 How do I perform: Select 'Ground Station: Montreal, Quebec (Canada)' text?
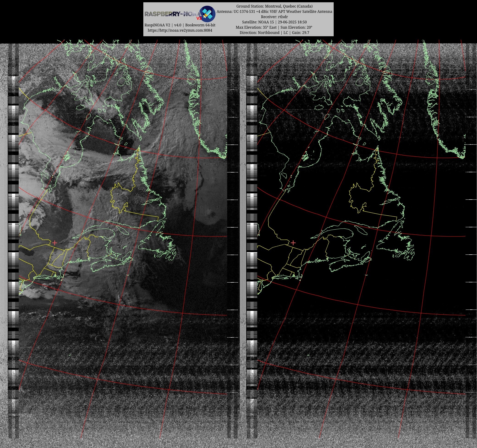[274, 6]
